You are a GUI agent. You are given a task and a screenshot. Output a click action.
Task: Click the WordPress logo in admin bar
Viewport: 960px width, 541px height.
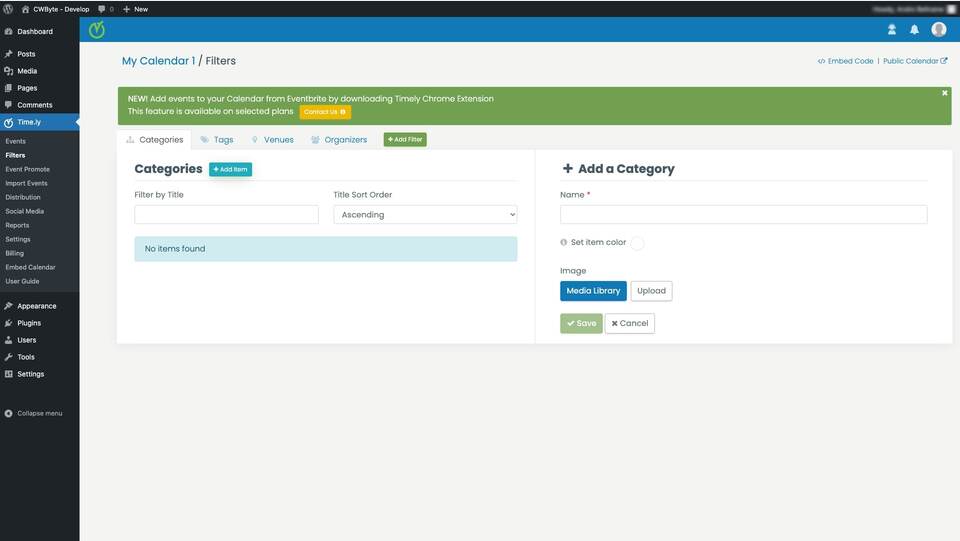pyautogui.click(x=8, y=9)
